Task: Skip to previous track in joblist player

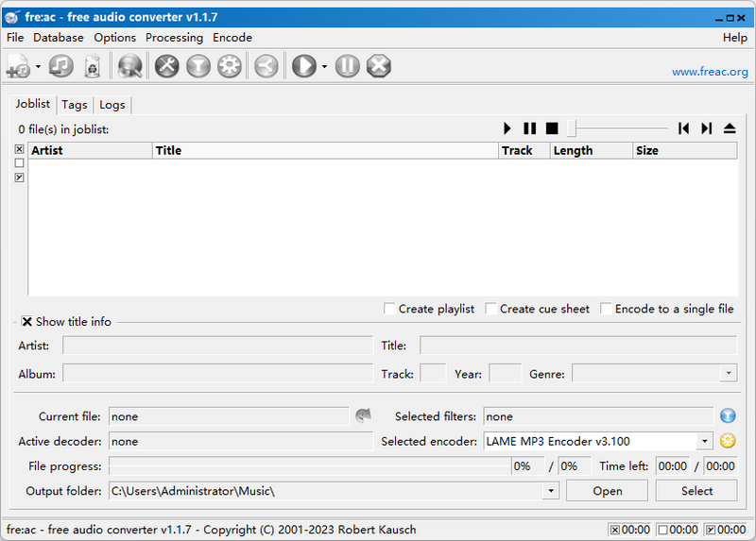Action: coord(683,128)
